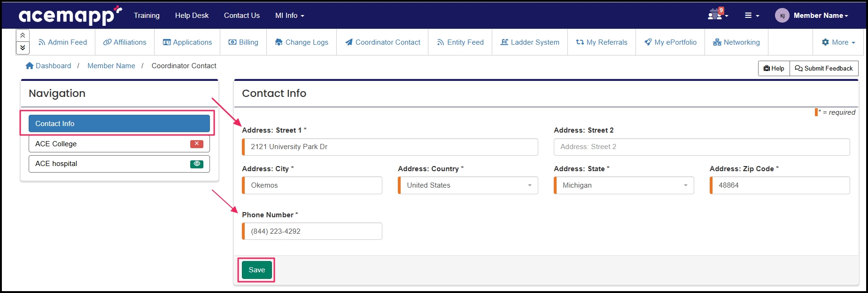868x293 pixels.
Task: Go to the My ePortfolio tab
Action: point(670,42)
